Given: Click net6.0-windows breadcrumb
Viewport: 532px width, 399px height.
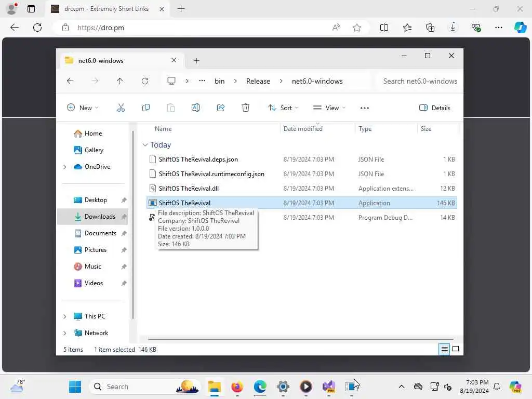Looking at the screenshot, I should [x=317, y=81].
